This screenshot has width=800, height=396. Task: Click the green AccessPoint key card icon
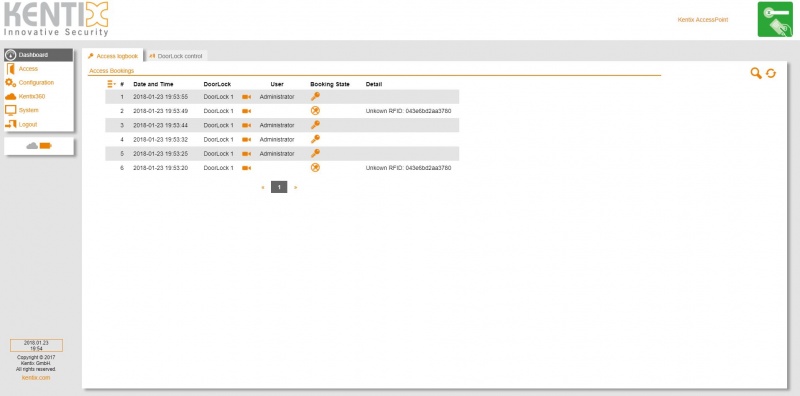[x=775, y=19]
